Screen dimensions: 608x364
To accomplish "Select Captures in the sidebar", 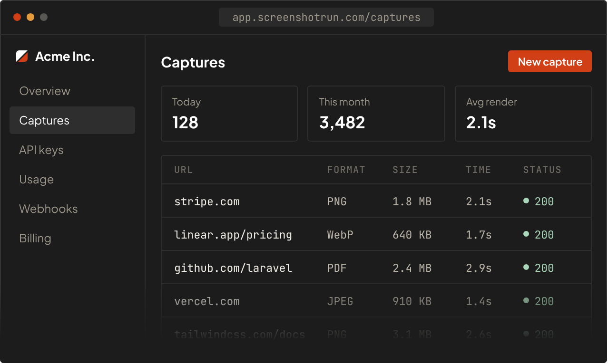I will coord(72,120).
